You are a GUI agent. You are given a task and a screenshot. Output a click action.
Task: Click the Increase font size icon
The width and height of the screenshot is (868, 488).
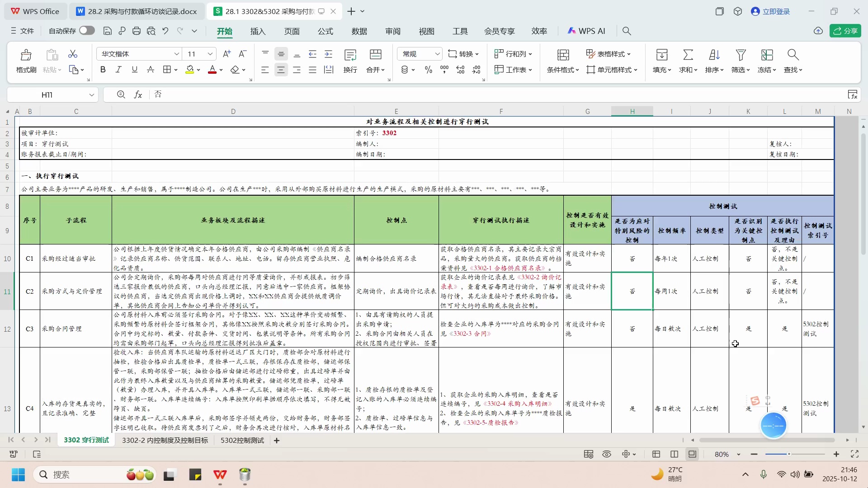(x=227, y=54)
